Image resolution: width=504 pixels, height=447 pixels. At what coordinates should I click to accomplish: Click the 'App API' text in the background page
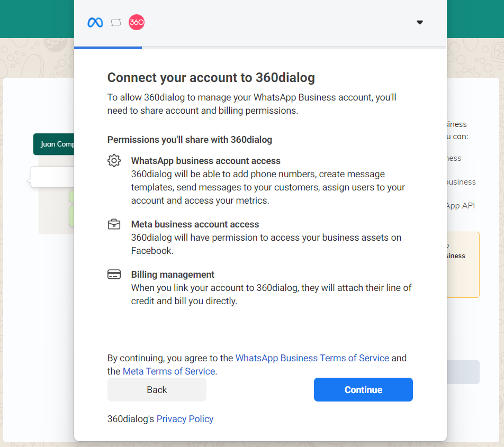pos(461,206)
